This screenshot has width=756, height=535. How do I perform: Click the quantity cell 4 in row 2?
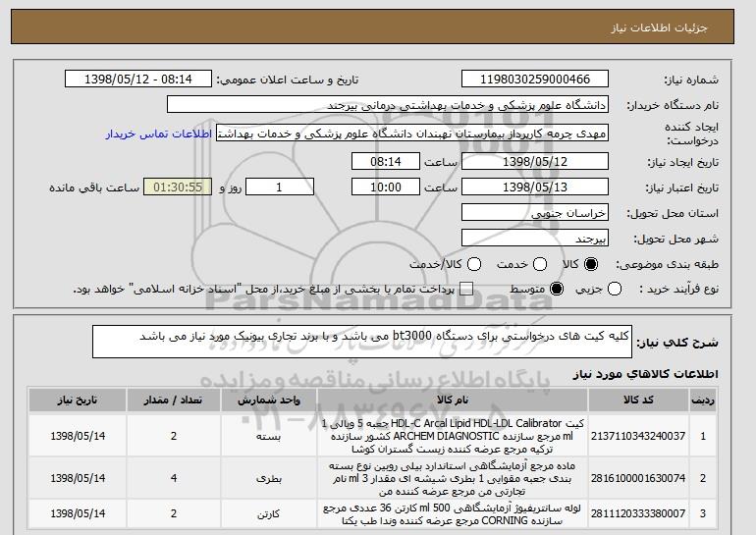click(x=174, y=478)
